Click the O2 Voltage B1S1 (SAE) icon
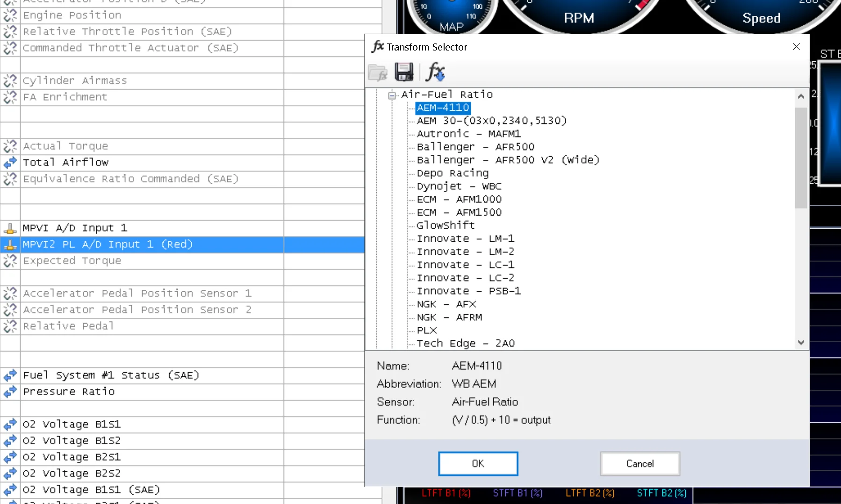This screenshot has width=841, height=504. click(10, 490)
